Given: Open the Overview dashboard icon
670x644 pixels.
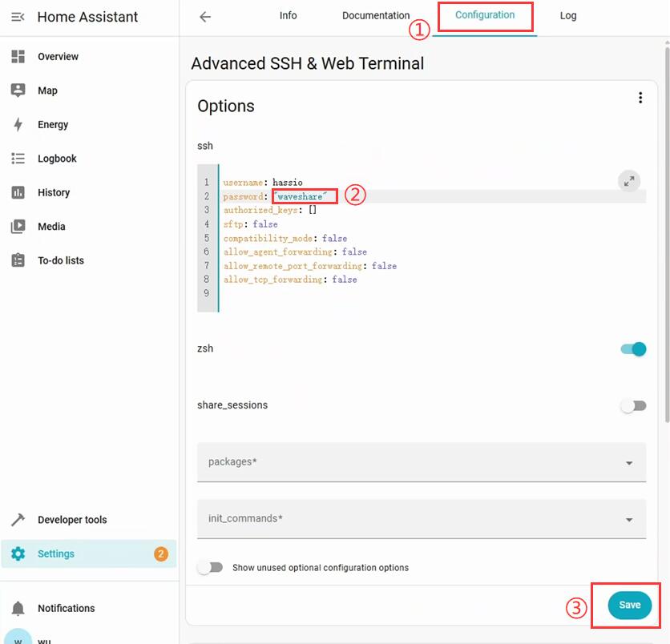Looking at the screenshot, I should [18, 57].
